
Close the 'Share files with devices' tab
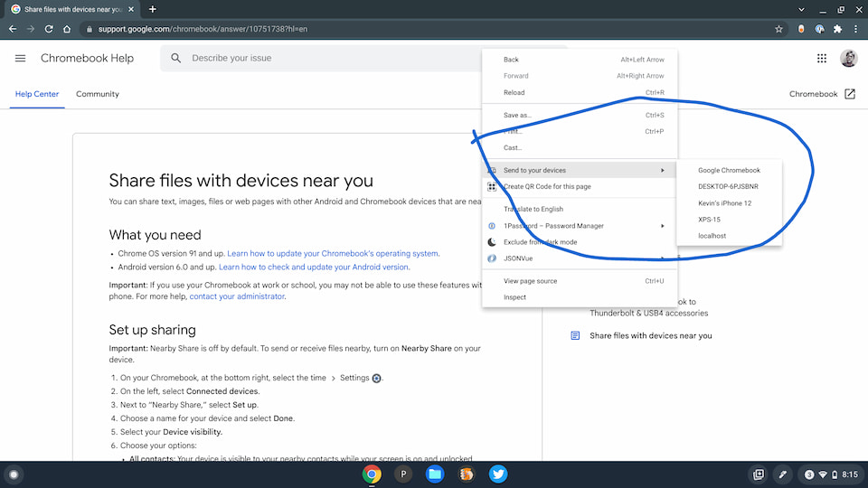(x=131, y=9)
